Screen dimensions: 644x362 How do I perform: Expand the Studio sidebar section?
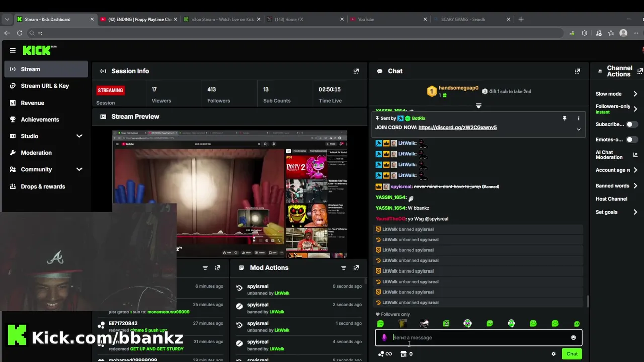tap(79, 136)
